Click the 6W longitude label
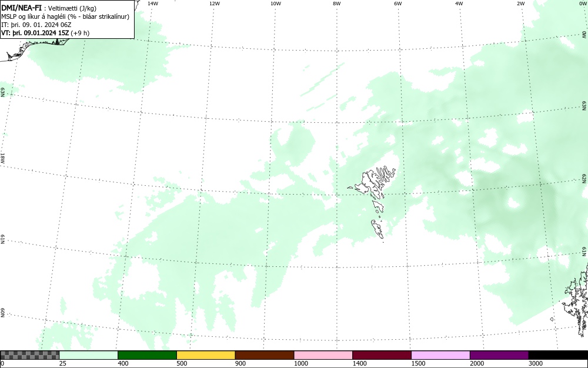The image size is (588, 368). pos(398,4)
